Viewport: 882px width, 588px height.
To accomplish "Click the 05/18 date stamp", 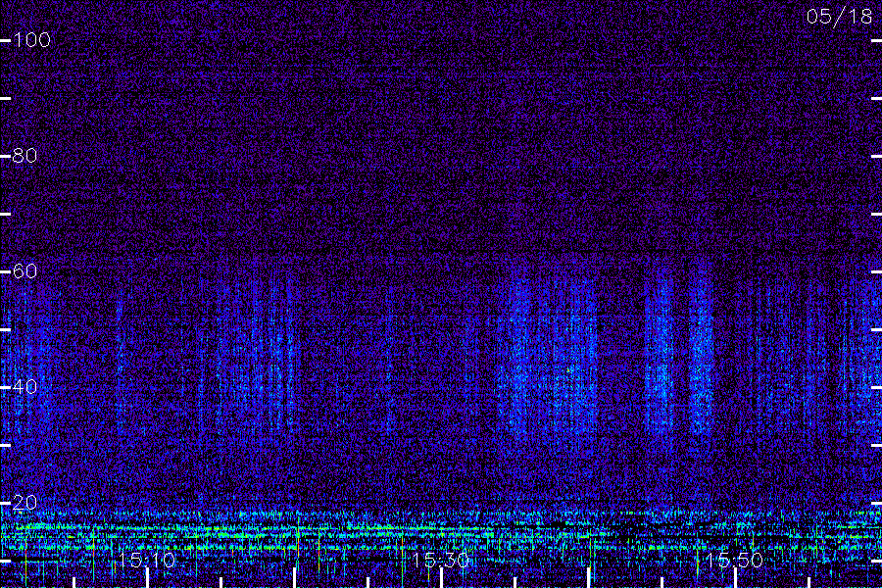I will 839,17.
